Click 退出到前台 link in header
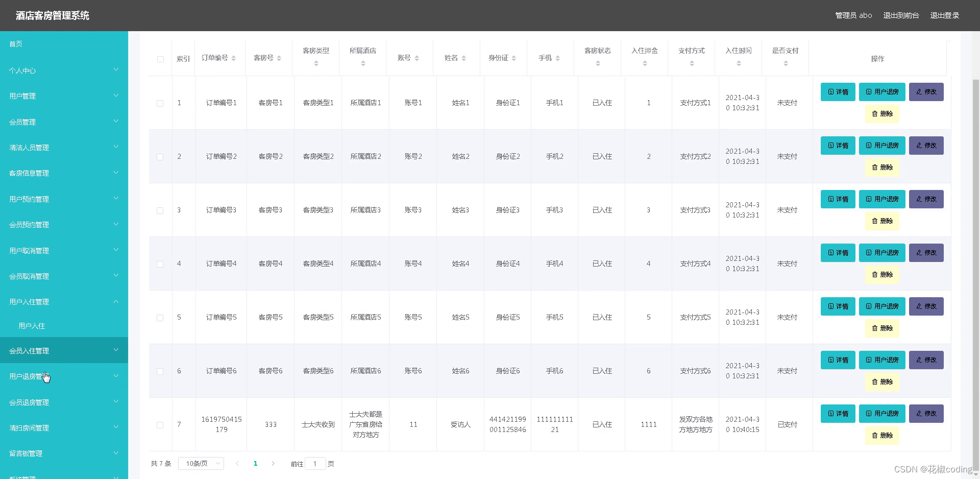The image size is (980, 479). click(x=901, y=15)
